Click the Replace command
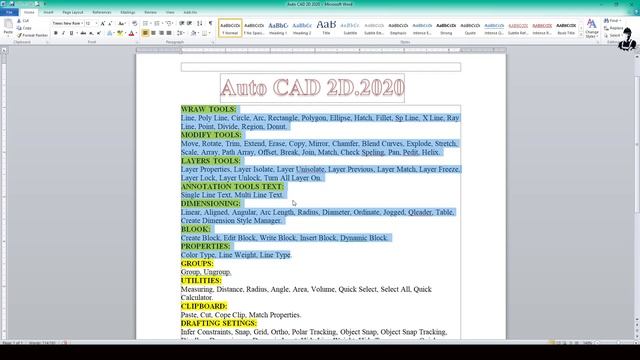 (613, 28)
